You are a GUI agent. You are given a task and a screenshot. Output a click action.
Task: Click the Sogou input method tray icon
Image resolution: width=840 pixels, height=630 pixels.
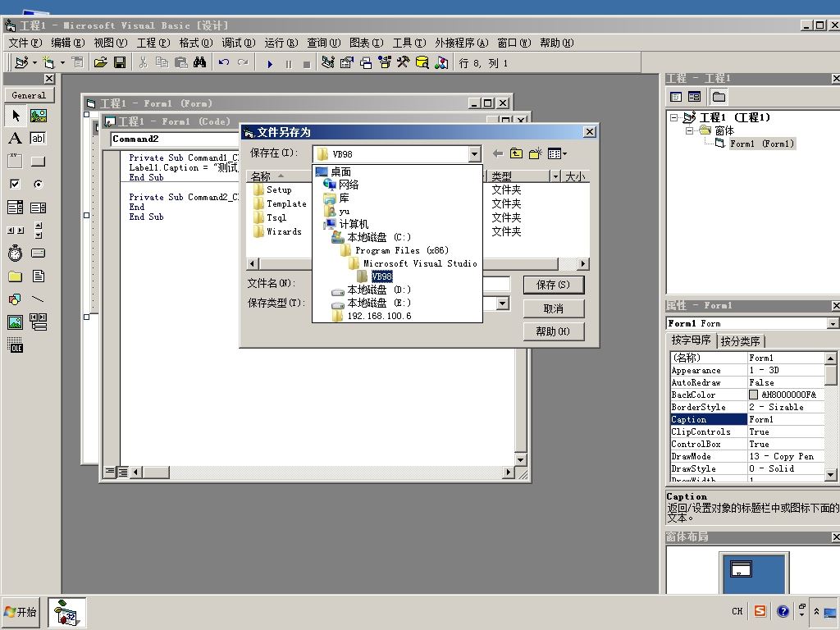pyautogui.click(x=760, y=611)
